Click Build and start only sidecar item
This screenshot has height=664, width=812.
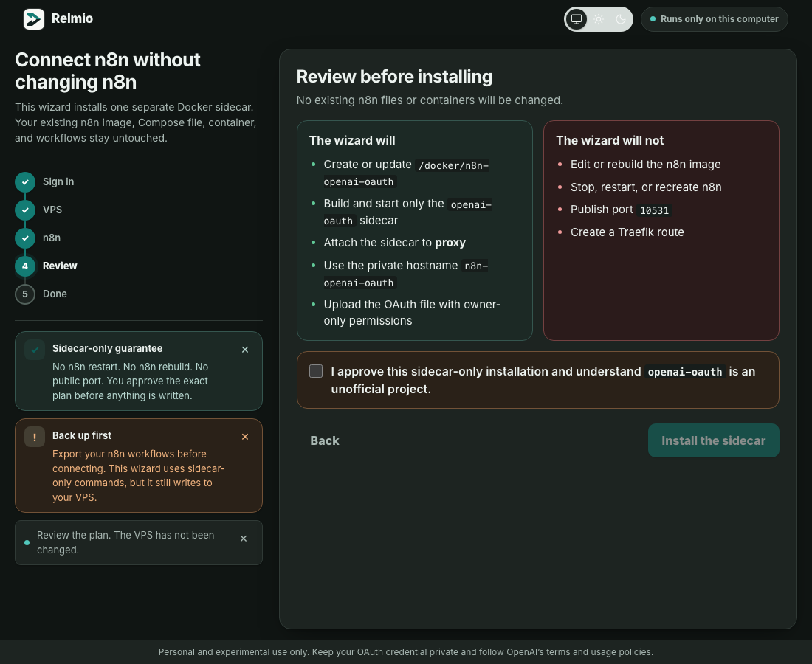pos(407,212)
